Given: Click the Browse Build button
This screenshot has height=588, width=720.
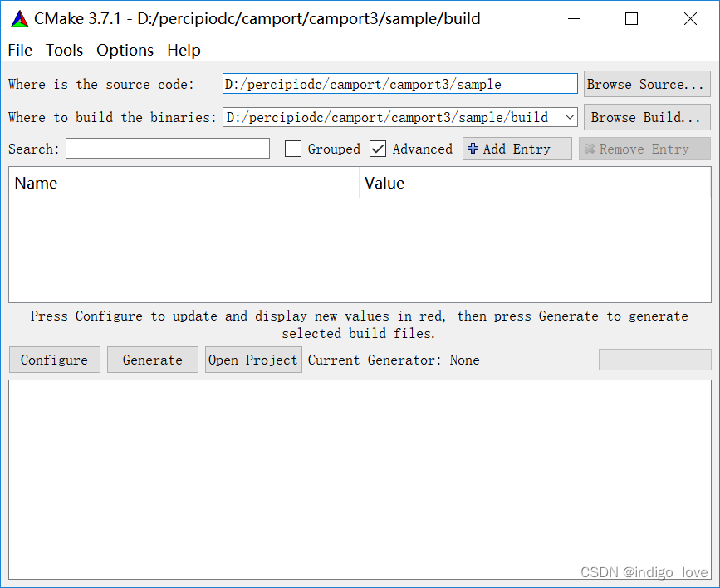Looking at the screenshot, I should pos(647,118).
